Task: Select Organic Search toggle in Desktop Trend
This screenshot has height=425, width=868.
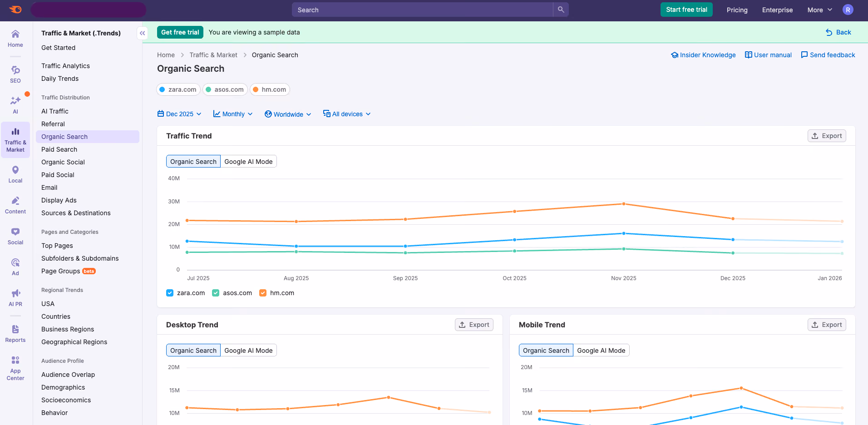Action: pyautogui.click(x=193, y=350)
